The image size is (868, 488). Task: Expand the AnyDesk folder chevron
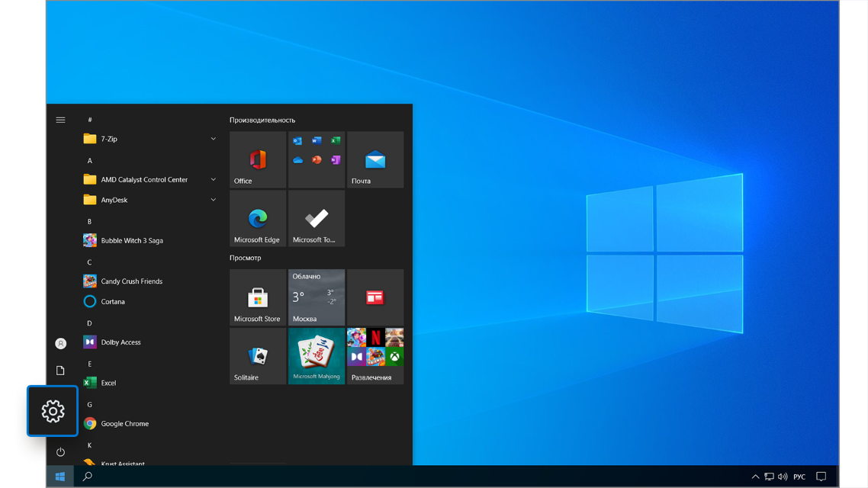point(213,200)
